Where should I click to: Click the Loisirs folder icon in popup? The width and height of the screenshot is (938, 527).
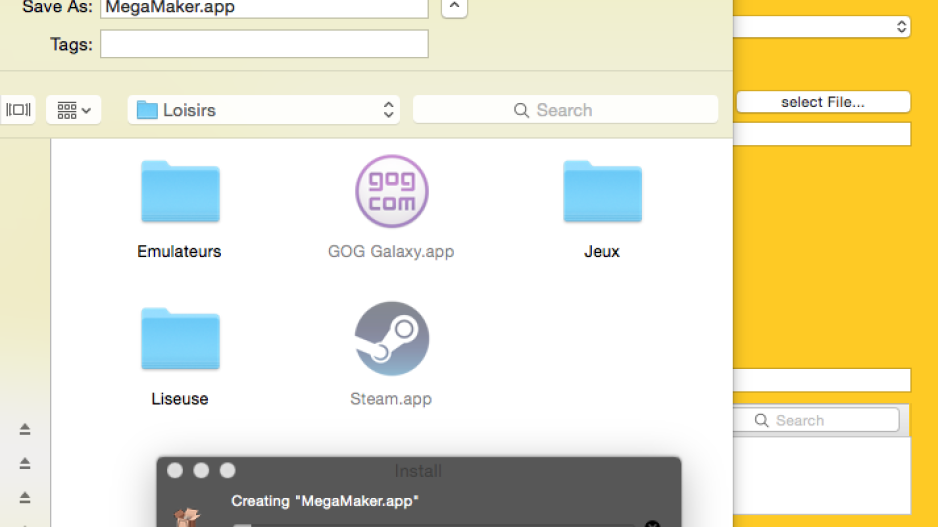(x=147, y=109)
